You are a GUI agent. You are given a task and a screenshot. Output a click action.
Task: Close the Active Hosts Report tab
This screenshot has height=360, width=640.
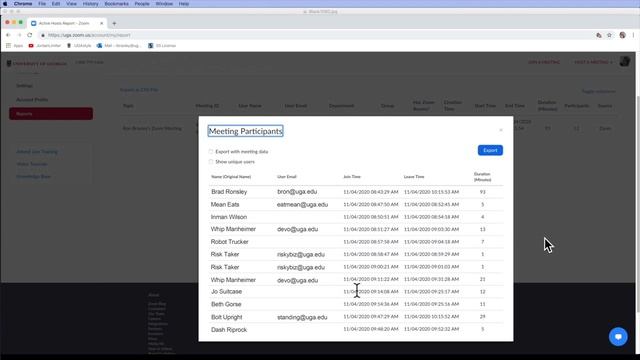click(102, 23)
